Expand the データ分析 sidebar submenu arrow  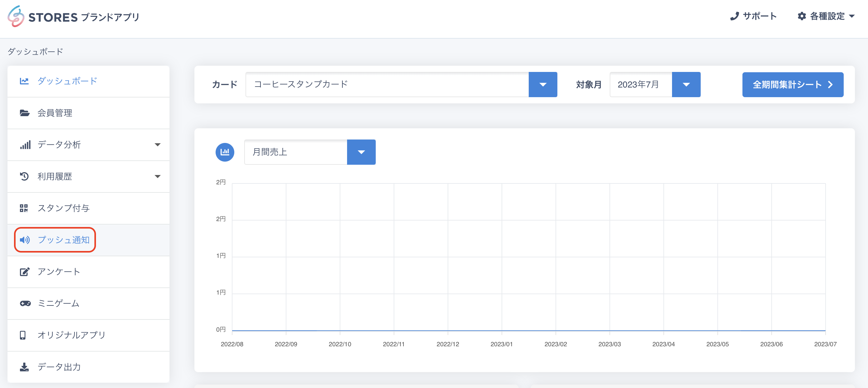tap(157, 145)
